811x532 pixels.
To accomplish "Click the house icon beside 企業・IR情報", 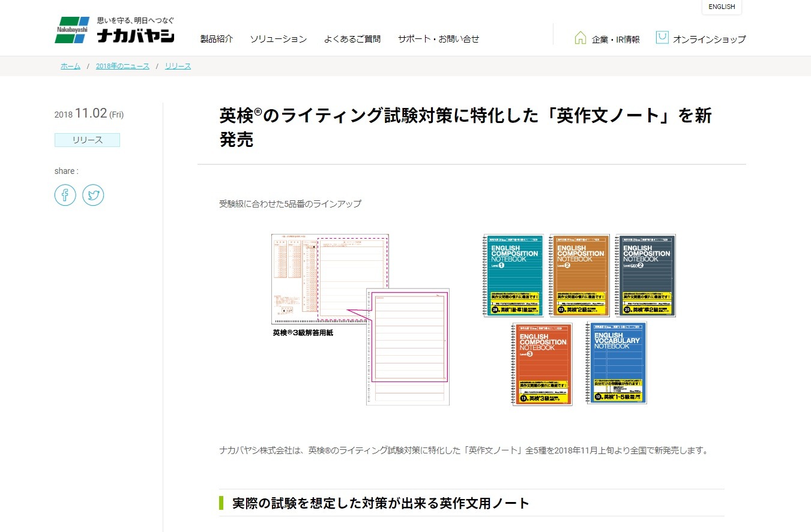I will (580, 37).
